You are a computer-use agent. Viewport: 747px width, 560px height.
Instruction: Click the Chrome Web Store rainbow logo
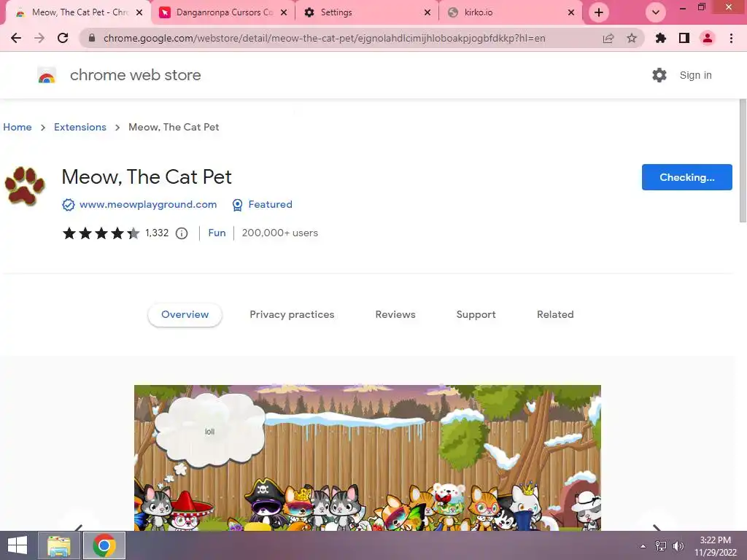point(47,75)
